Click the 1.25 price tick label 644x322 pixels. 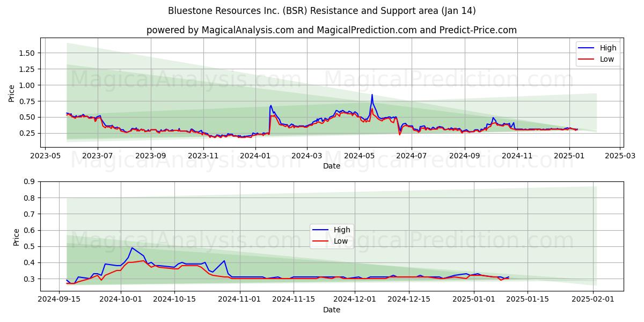click(27, 69)
